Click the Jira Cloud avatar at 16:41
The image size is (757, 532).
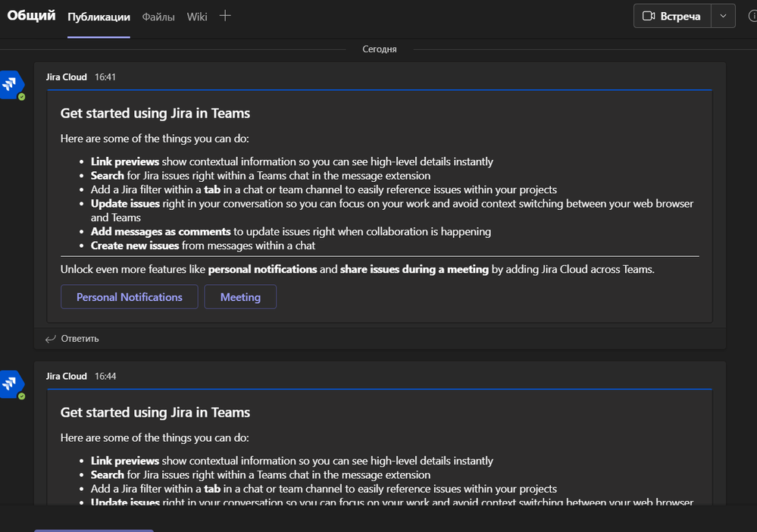coord(11,85)
